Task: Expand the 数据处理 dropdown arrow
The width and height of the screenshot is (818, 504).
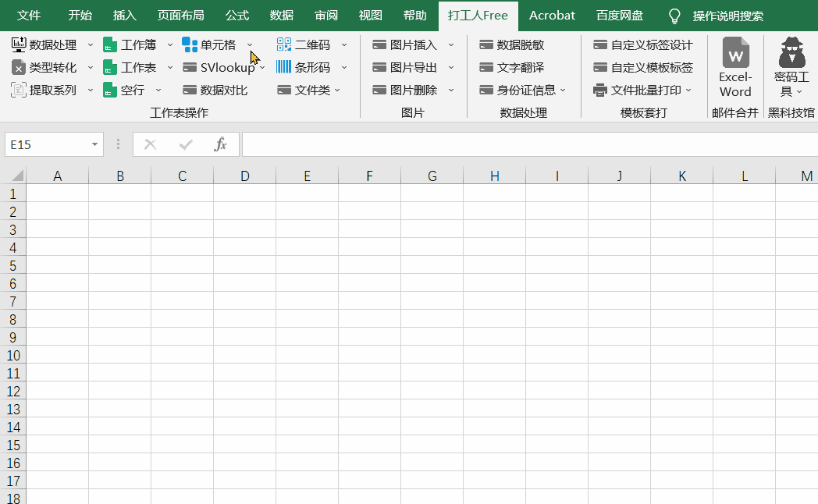Action: [91, 44]
